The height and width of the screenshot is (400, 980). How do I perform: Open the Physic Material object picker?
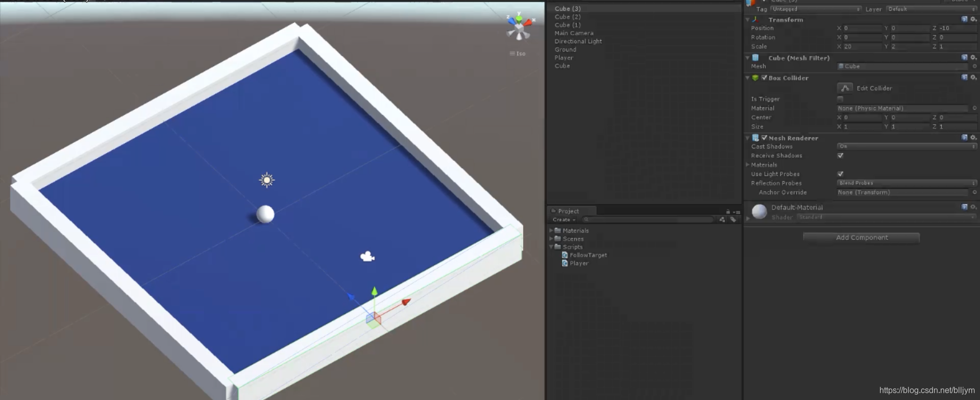tap(974, 108)
